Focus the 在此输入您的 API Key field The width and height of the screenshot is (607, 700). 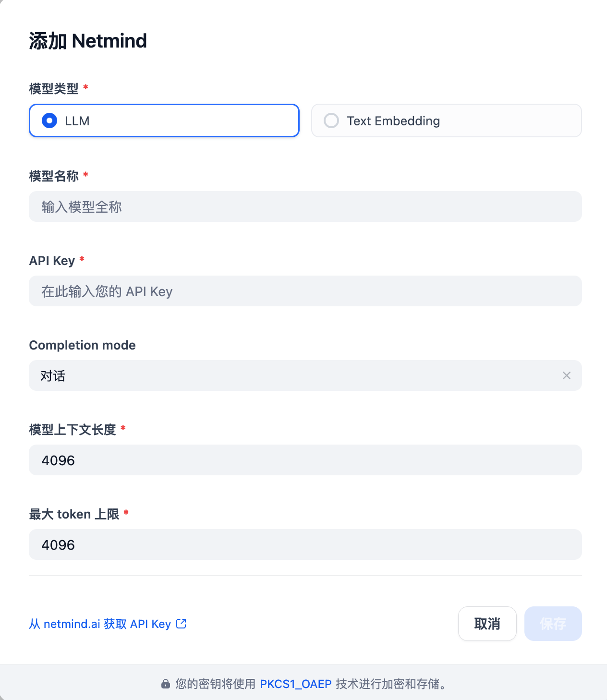305,291
